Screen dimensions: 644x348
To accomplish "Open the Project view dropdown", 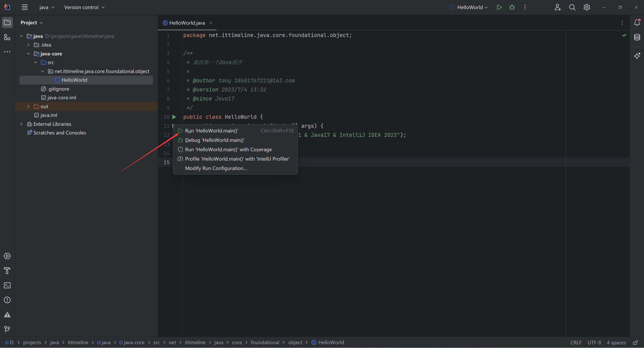I will [x=32, y=22].
